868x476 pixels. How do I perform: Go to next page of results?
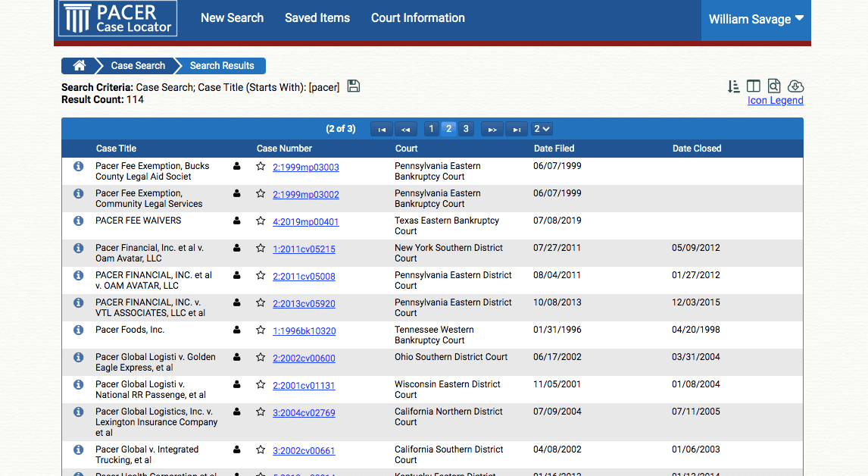tap(492, 129)
